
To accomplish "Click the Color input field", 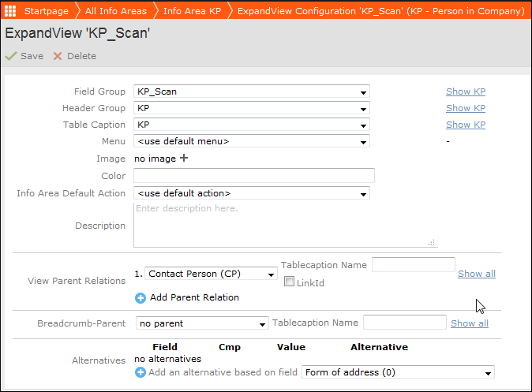I will 253,175.
